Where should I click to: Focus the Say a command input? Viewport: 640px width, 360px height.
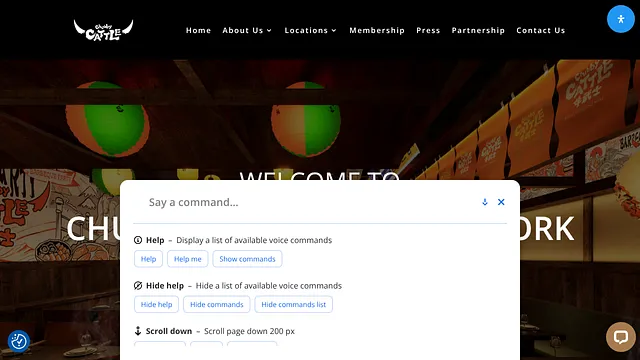click(x=310, y=202)
